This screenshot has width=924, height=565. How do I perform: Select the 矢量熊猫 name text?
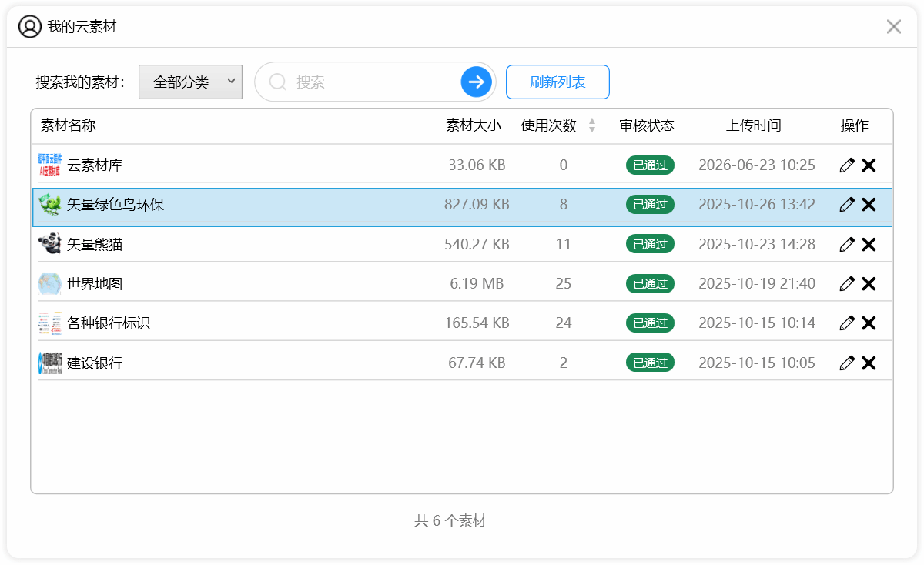click(x=95, y=245)
